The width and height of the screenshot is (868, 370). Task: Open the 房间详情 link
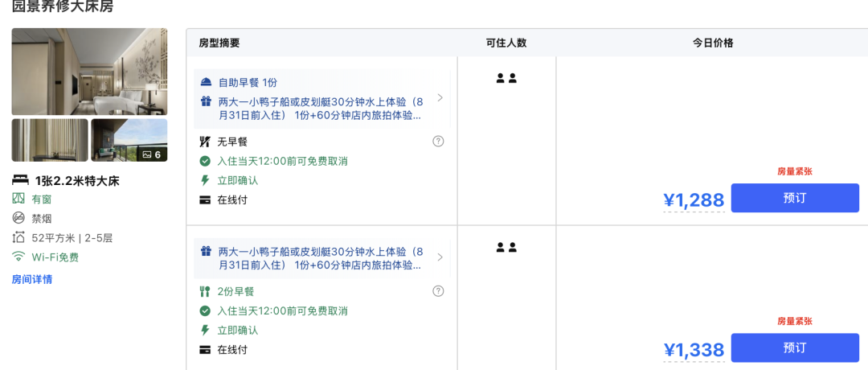32,279
